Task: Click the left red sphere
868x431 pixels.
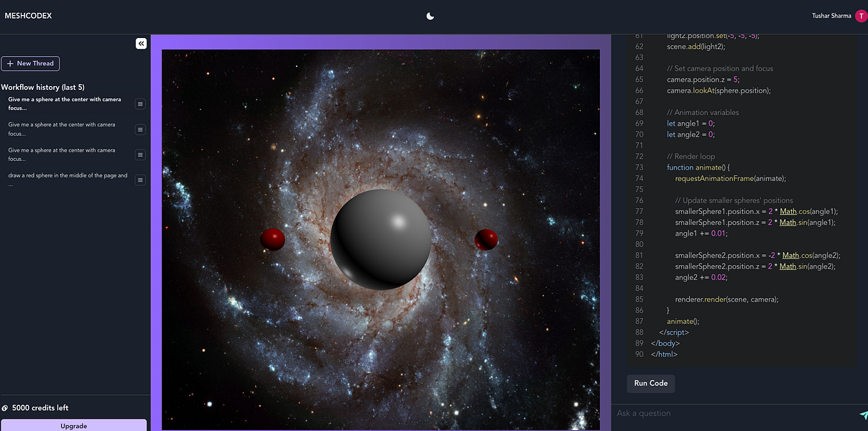Action: [x=273, y=239]
